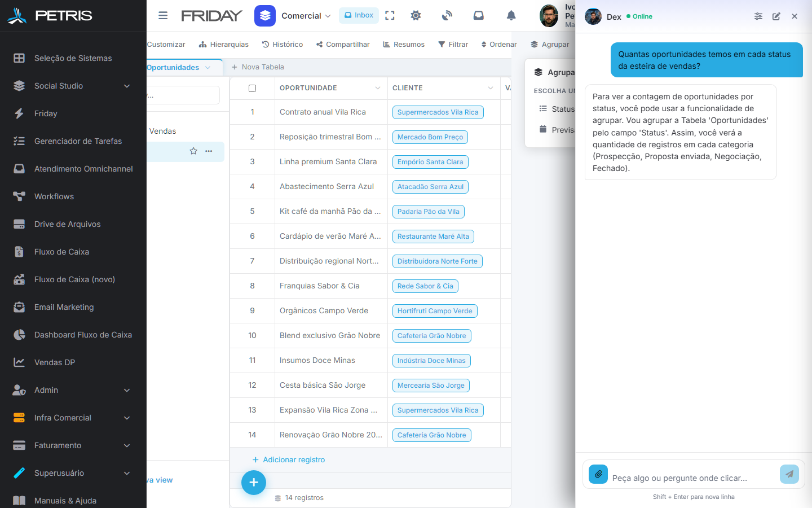Click the star favorite icon in view list
Screen dimensions: 812x508
point(193,151)
